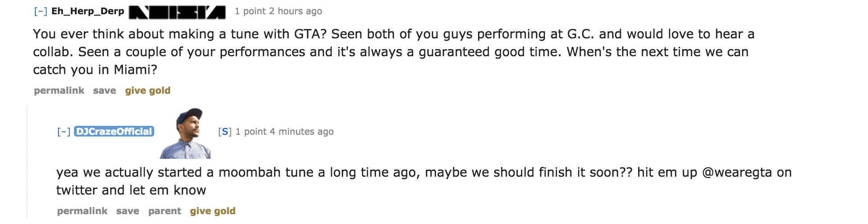Screen dimensions: 868x224
Task: Click the dotted thread indent line
Action: (x=27, y=163)
